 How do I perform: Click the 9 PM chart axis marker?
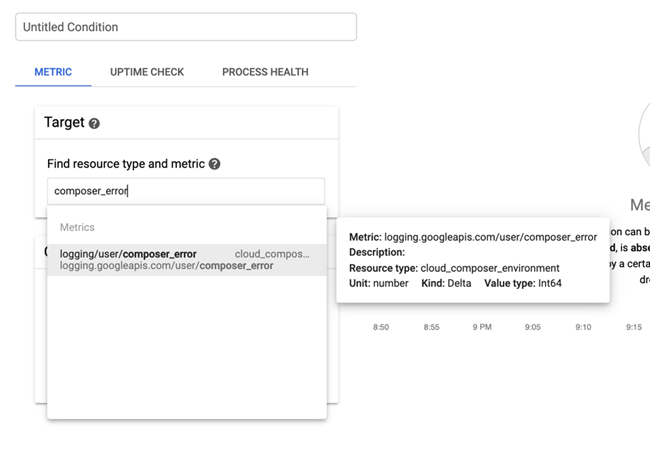[x=482, y=327]
